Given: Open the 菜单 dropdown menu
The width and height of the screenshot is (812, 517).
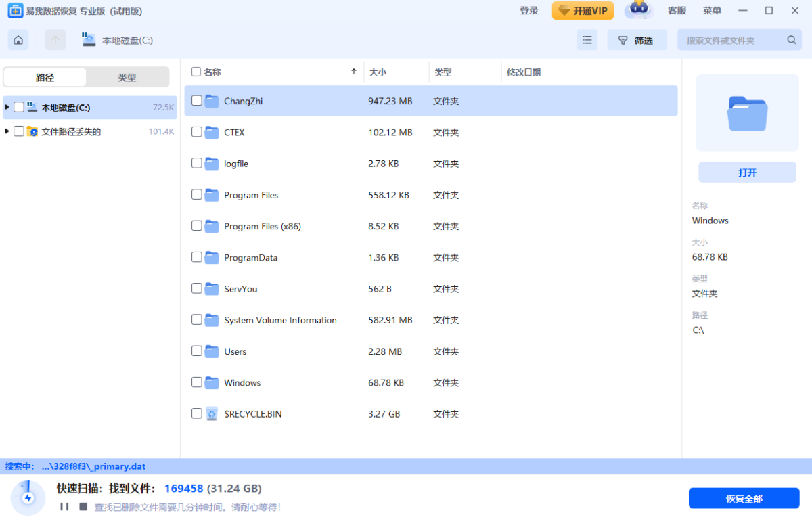Looking at the screenshot, I should coord(712,10).
